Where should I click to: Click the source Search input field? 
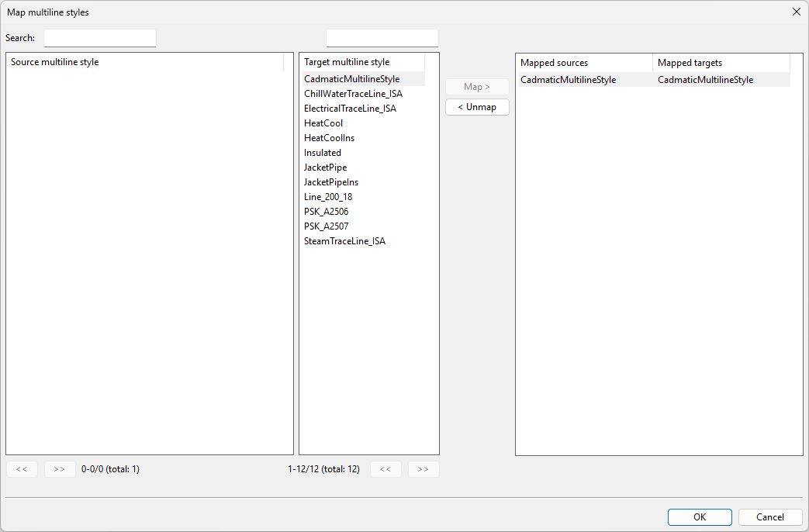(x=100, y=38)
